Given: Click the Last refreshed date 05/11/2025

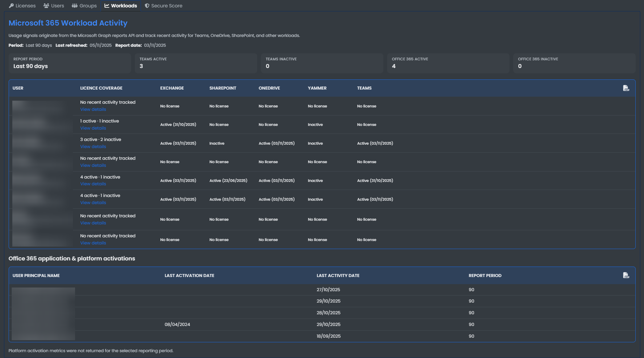Looking at the screenshot, I should coord(101,46).
